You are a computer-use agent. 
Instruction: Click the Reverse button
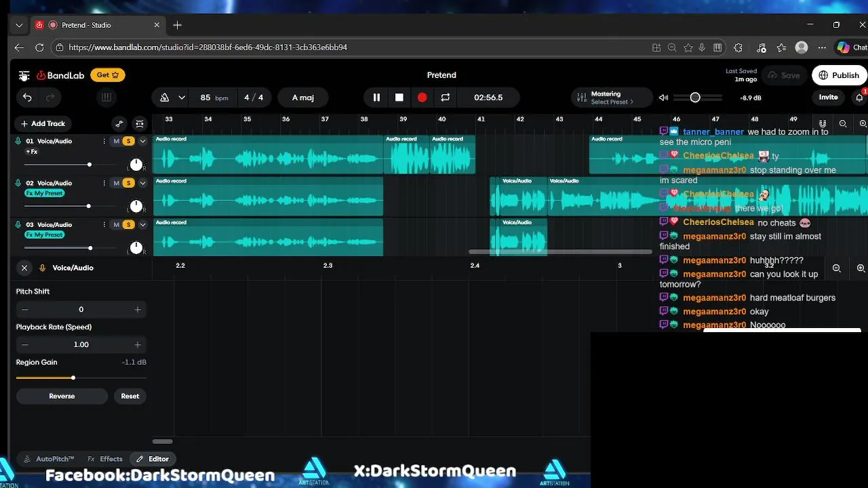(x=62, y=396)
